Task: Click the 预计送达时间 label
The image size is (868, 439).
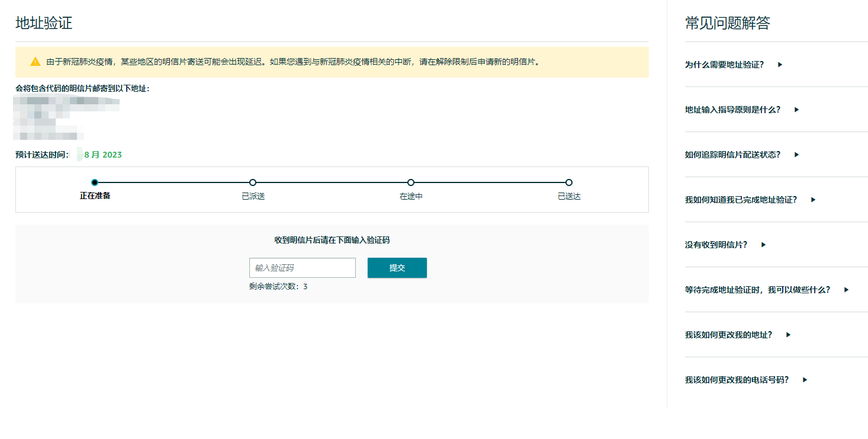Action: (x=42, y=155)
